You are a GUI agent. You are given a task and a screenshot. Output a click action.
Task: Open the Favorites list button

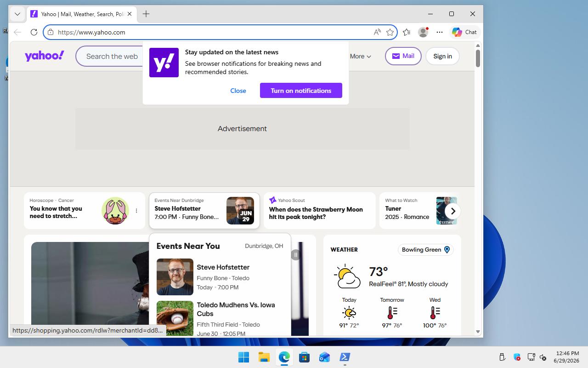point(407,32)
